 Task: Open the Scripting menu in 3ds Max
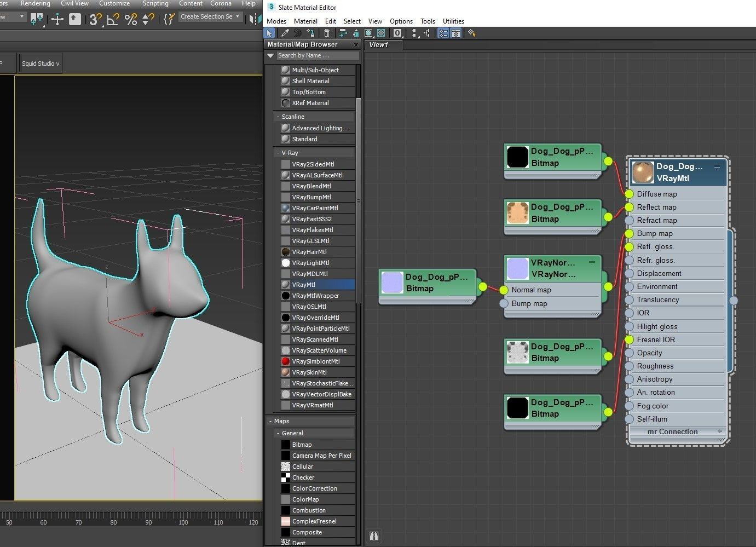pyautogui.click(x=155, y=4)
